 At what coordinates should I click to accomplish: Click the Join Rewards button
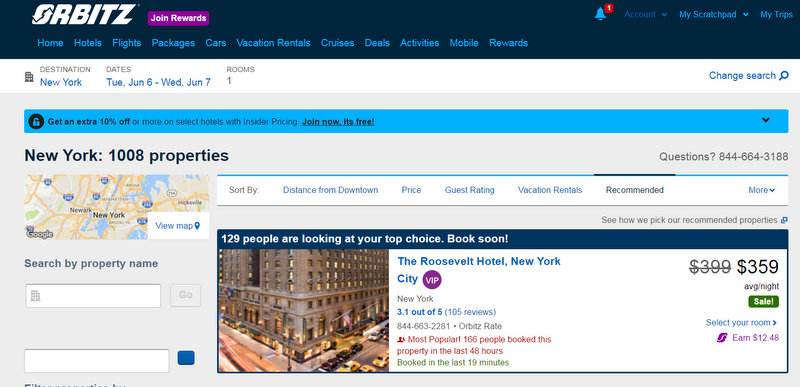(x=179, y=18)
